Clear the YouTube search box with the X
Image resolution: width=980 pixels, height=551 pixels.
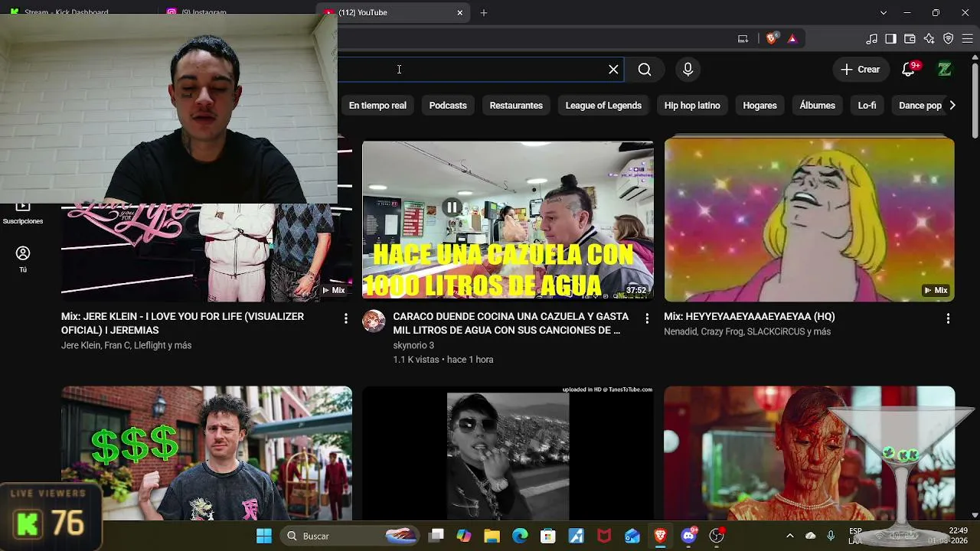pyautogui.click(x=613, y=70)
